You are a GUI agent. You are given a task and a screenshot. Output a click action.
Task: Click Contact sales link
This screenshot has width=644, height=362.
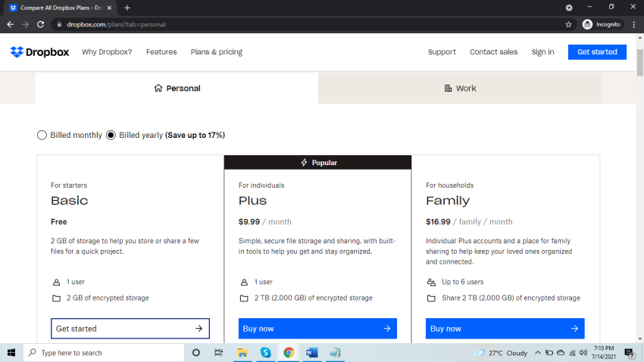pyautogui.click(x=494, y=52)
